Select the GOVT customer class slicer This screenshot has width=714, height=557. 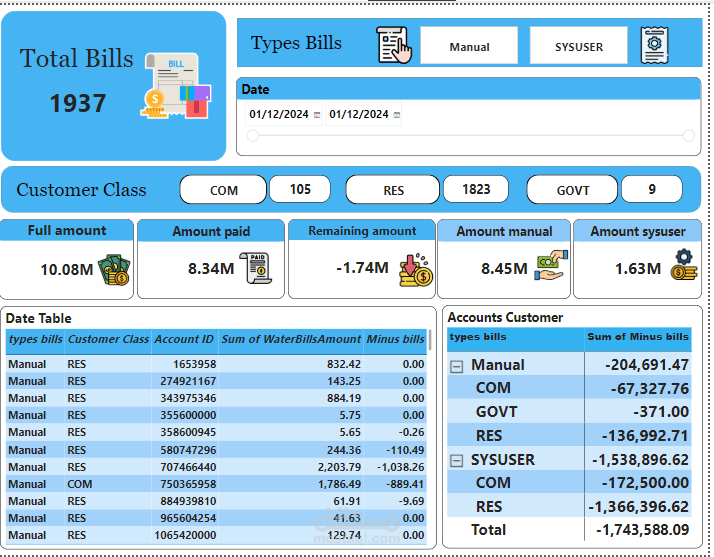point(572,189)
